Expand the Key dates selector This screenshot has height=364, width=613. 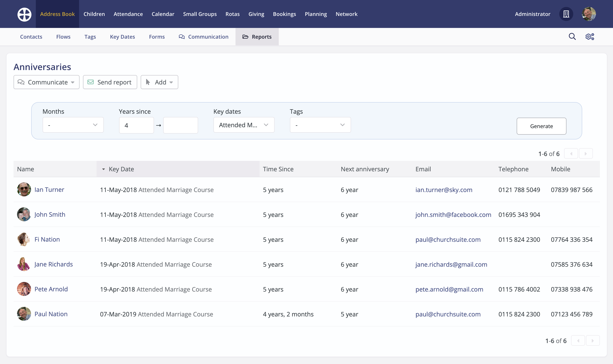click(244, 125)
